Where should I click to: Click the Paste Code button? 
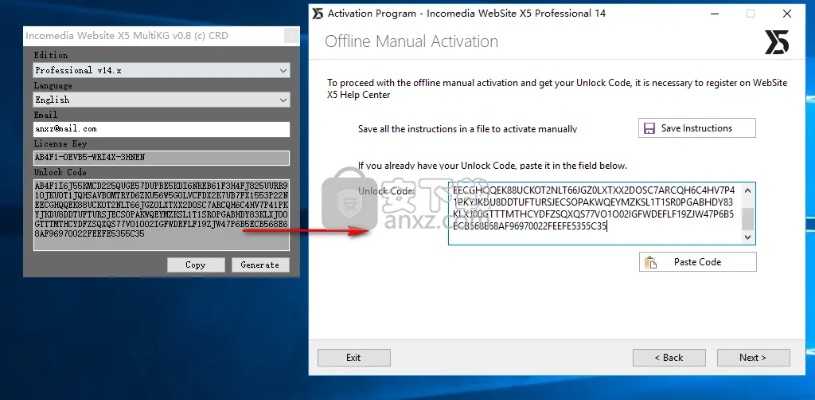tap(698, 262)
